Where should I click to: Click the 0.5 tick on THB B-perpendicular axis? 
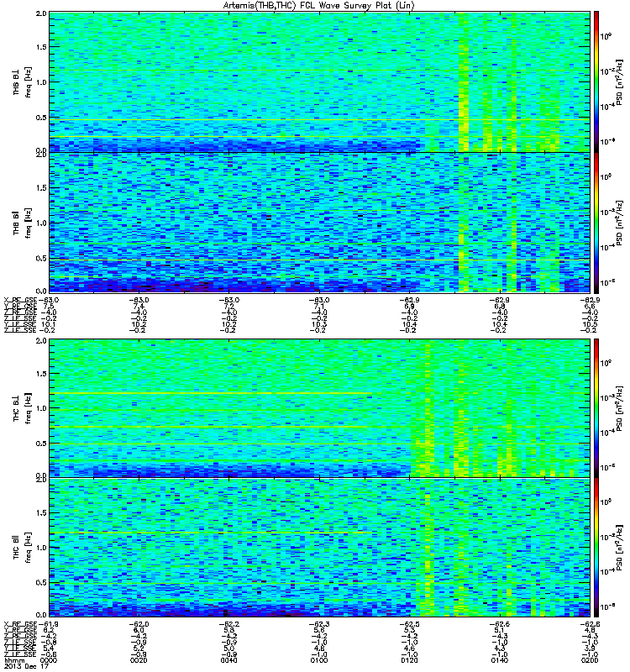[41, 118]
